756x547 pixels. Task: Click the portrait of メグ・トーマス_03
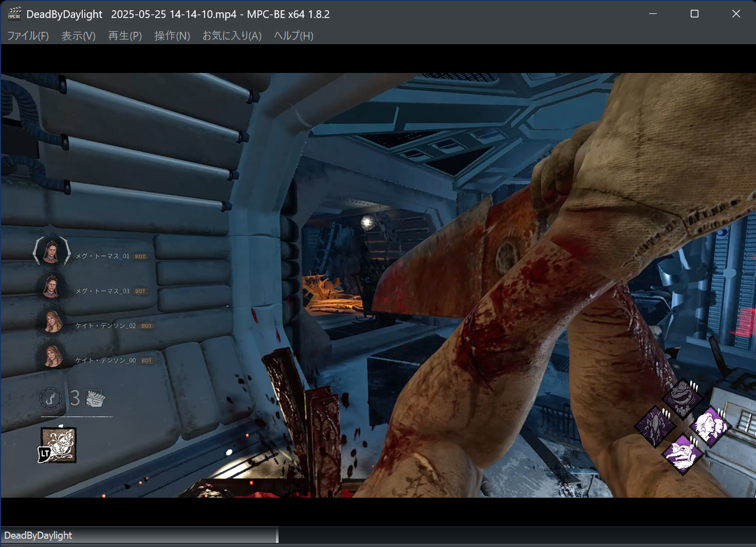click(51, 287)
